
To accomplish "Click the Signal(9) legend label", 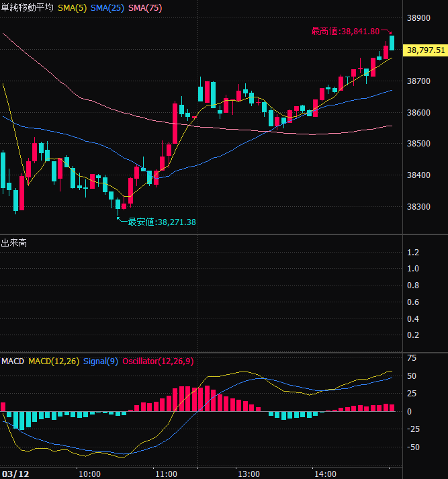I will [101, 361].
